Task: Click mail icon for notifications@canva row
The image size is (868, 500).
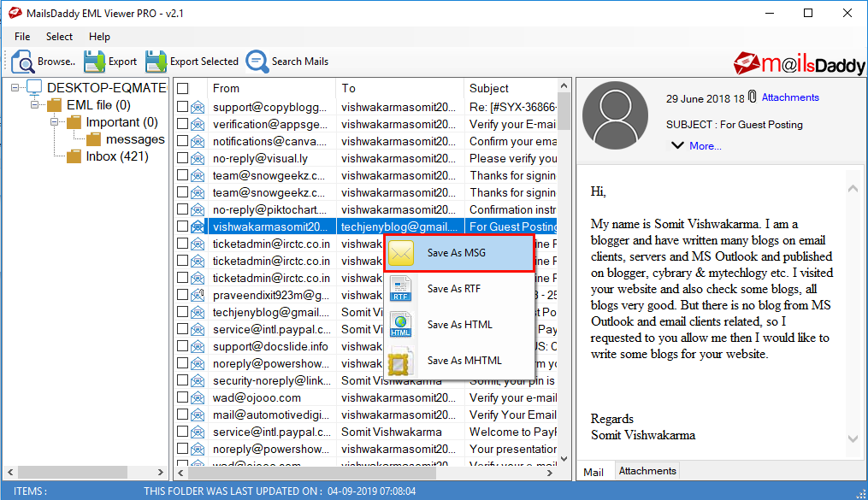Action: coord(198,142)
